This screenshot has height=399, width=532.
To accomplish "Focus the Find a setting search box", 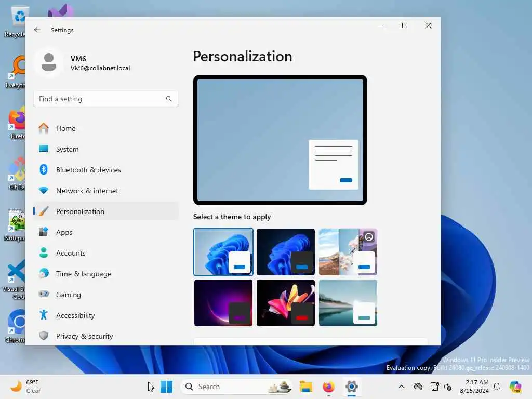I will (106, 99).
